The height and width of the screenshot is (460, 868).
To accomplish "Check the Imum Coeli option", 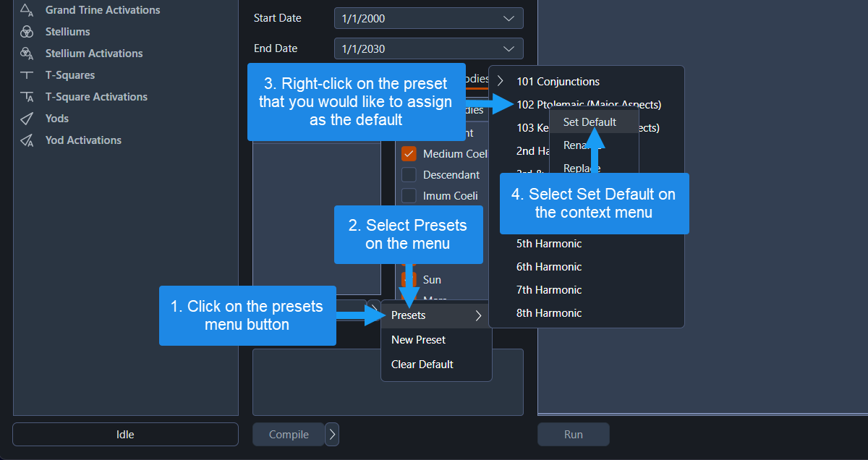I will [x=409, y=195].
